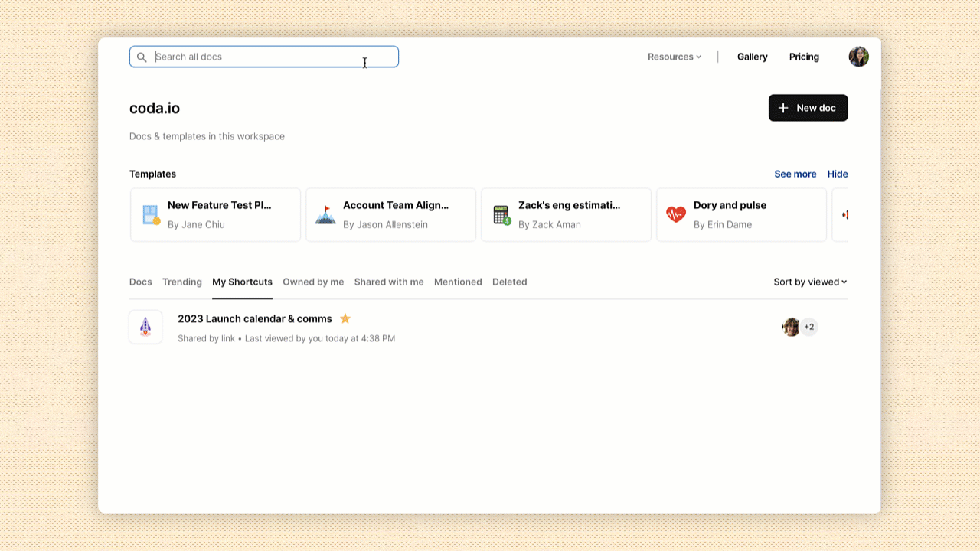980x551 pixels.
Task: Click the rocket doc icon
Action: tap(145, 328)
